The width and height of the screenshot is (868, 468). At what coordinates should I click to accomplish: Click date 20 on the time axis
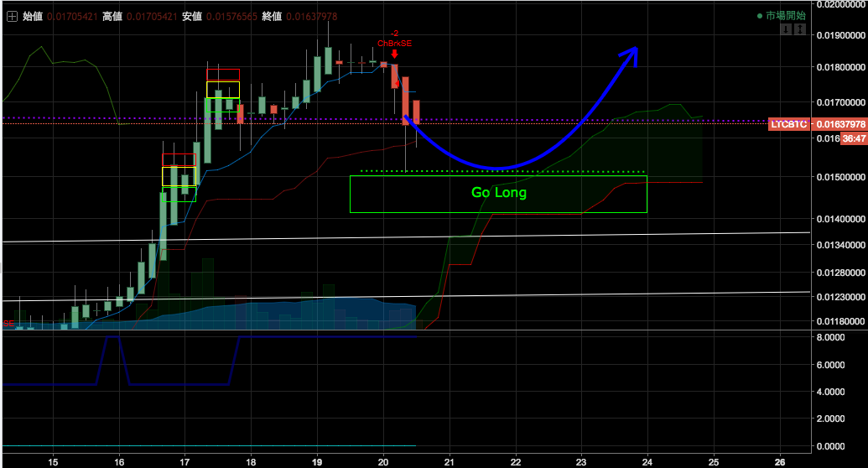(383, 462)
